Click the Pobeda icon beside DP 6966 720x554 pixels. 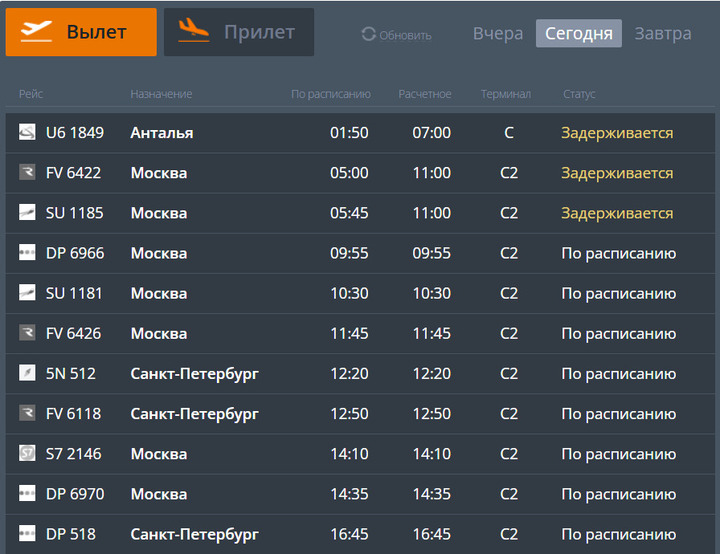[x=27, y=252]
